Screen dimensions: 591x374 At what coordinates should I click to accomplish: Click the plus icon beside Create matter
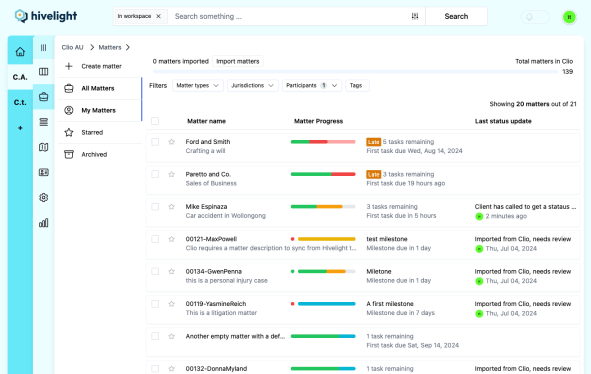click(x=69, y=66)
